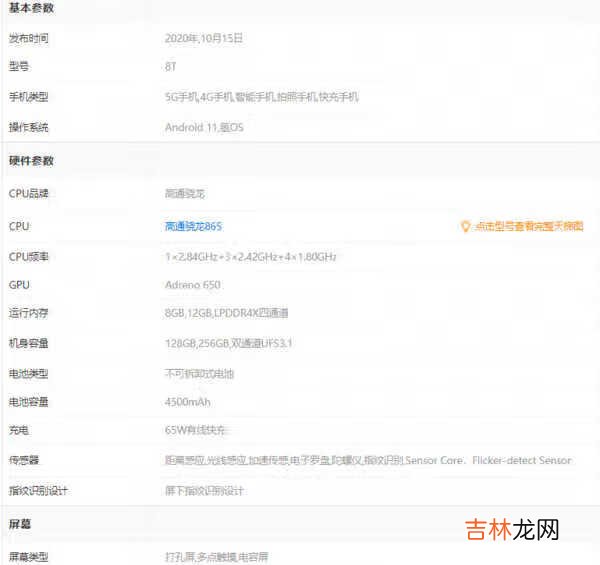Click the 指纹识别设计 row label
This screenshot has width=600, height=565.
(x=38, y=491)
